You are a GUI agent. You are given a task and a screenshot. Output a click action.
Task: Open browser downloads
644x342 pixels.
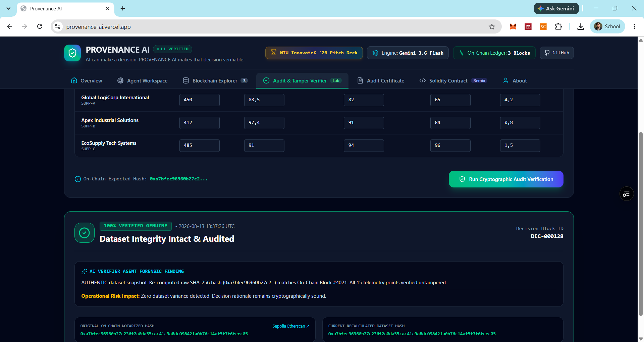tap(581, 26)
